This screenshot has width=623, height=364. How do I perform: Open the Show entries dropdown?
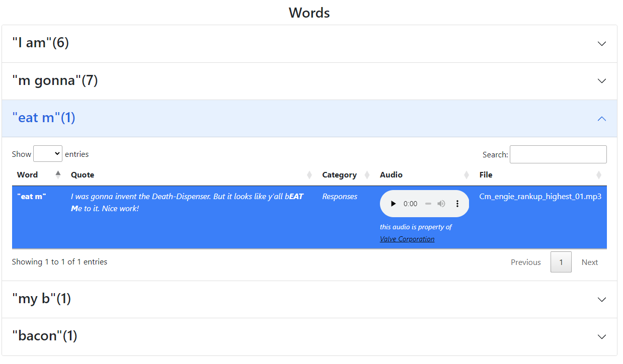click(48, 154)
